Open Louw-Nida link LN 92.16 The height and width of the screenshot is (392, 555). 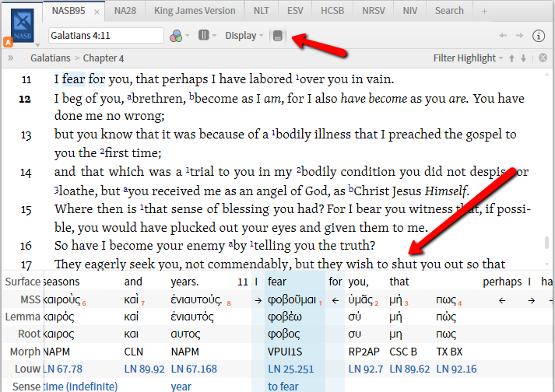[x=456, y=369]
